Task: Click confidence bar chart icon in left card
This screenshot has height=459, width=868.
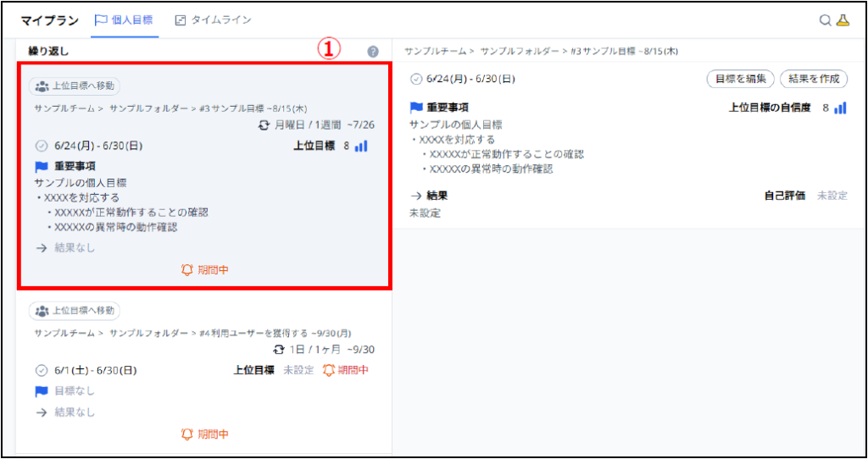Action: (x=361, y=146)
